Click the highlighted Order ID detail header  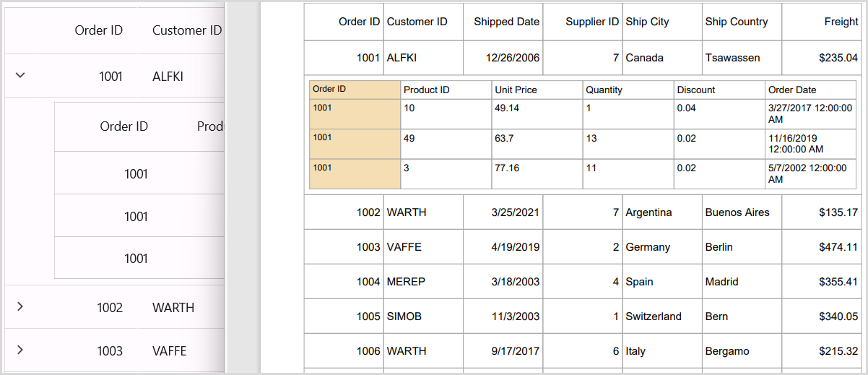pos(329,90)
